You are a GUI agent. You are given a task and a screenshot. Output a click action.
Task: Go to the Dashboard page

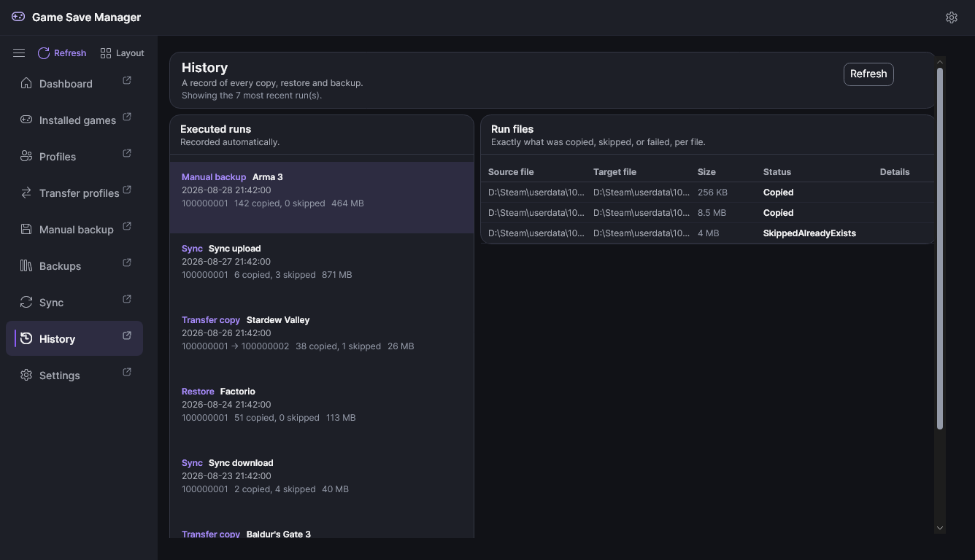tap(74, 83)
